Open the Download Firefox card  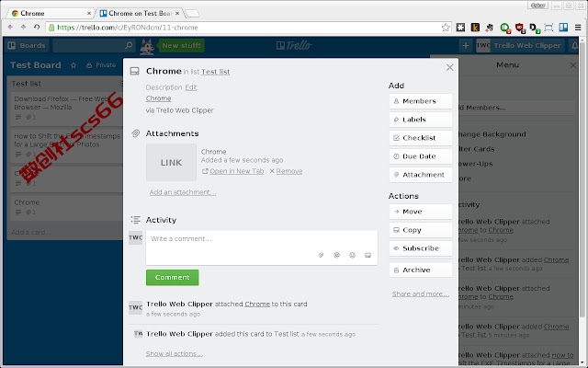[65, 108]
